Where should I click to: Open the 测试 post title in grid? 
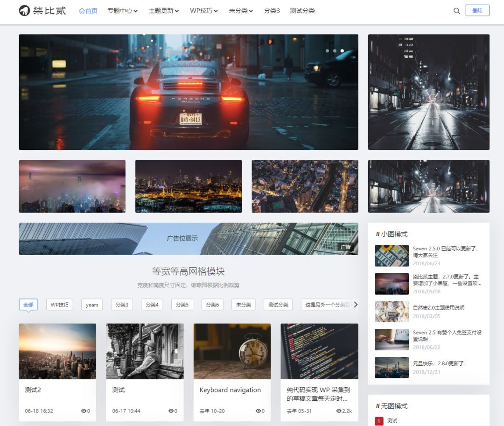pos(118,390)
